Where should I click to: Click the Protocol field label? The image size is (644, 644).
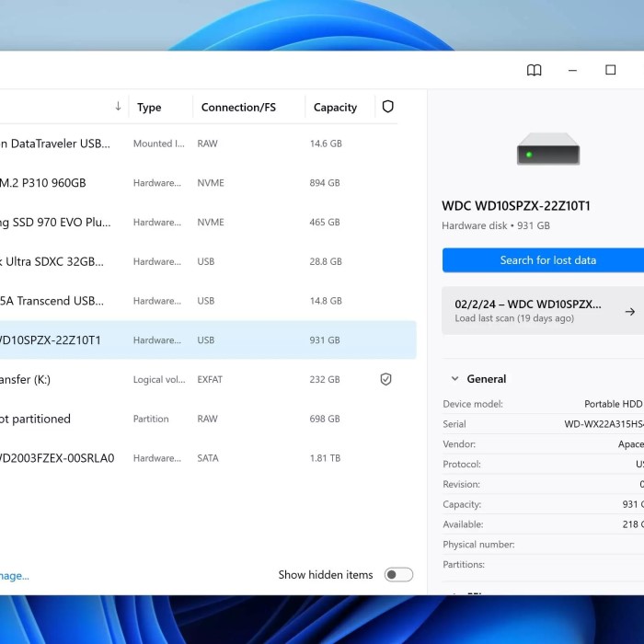click(462, 464)
